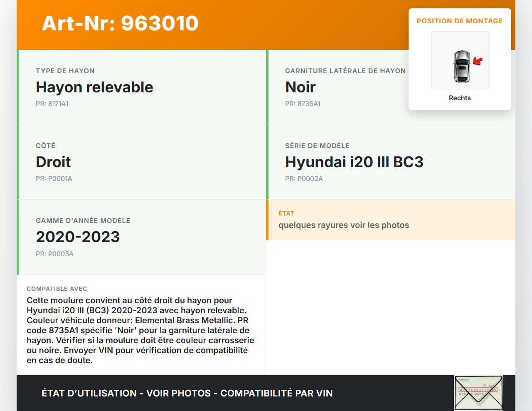This screenshot has height=411, width=532.
Task: Click PR code P0003A
Action: click(x=54, y=254)
